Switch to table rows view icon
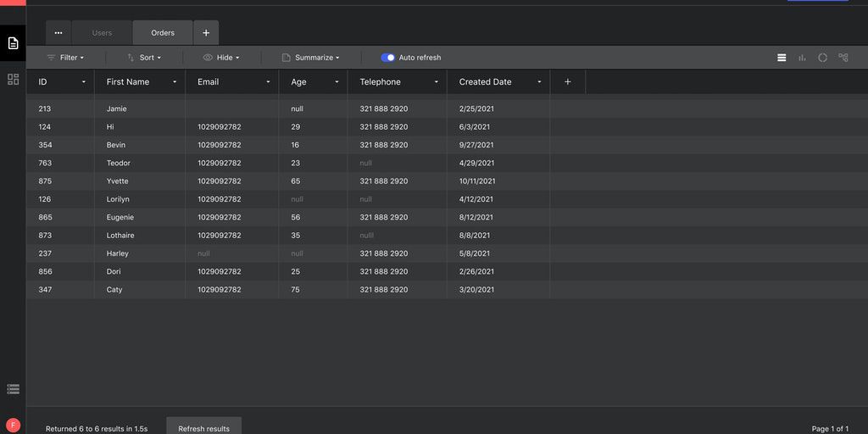 (782, 58)
